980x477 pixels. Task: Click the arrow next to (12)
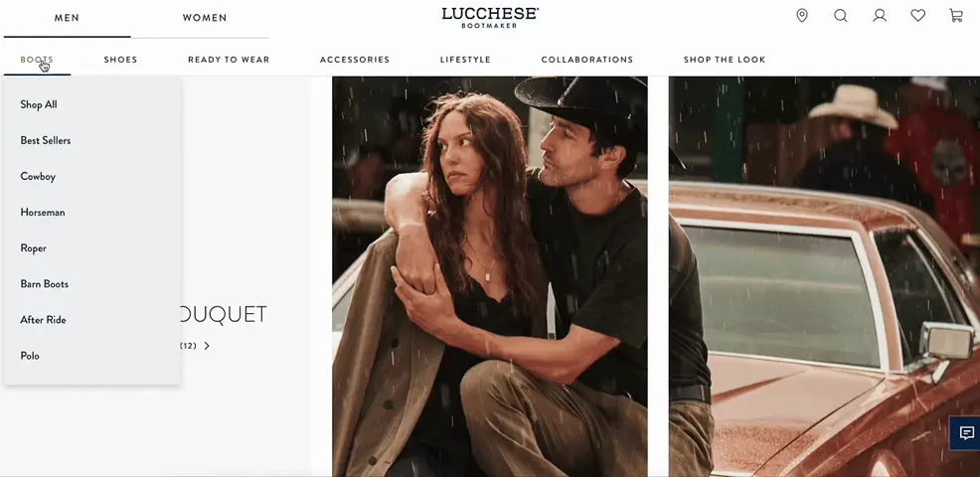point(207,346)
